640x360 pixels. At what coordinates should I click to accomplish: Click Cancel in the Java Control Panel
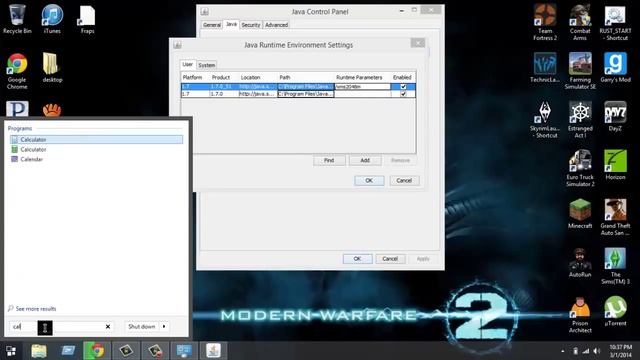coord(390,259)
